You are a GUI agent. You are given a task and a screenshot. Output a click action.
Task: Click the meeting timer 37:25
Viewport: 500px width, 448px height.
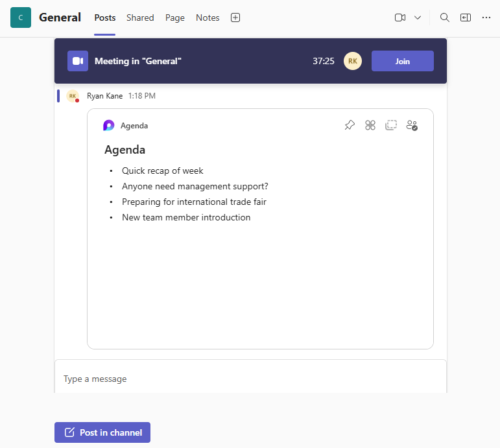[x=324, y=61]
